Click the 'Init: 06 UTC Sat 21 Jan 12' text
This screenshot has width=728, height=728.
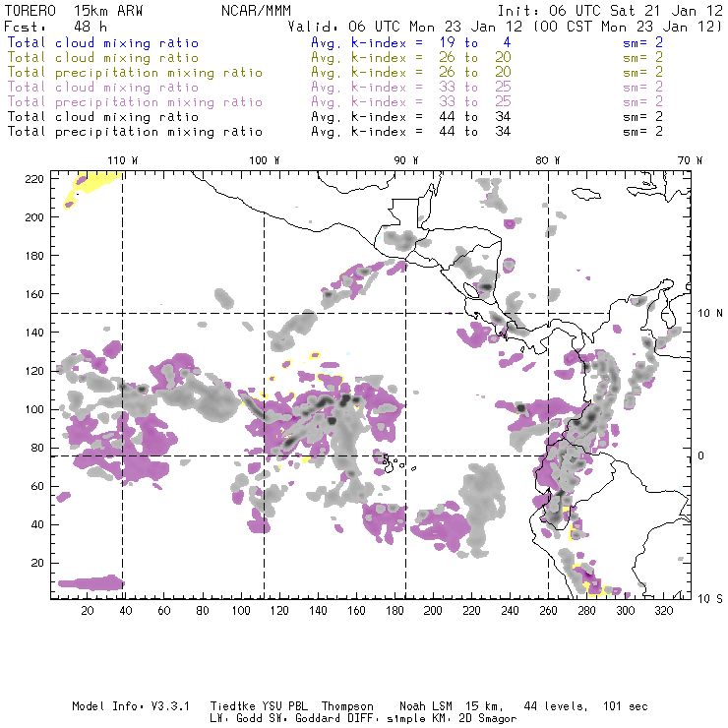coord(610,11)
